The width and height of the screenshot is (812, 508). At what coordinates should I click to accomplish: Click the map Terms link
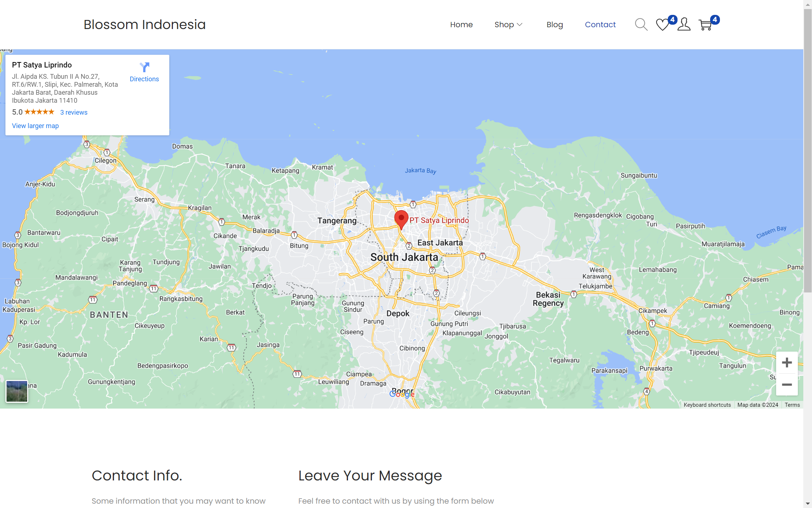(792, 405)
